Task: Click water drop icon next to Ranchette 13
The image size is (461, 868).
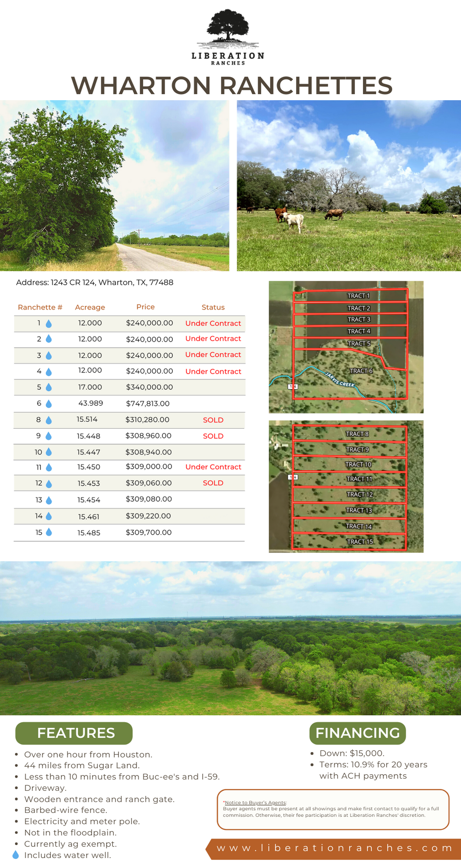Action: (x=49, y=500)
